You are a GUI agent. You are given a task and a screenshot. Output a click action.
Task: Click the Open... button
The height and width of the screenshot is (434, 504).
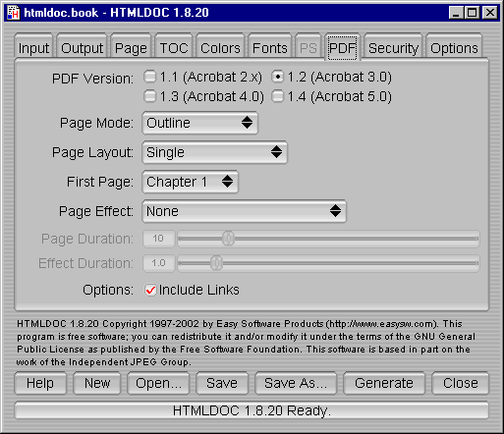tap(158, 383)
